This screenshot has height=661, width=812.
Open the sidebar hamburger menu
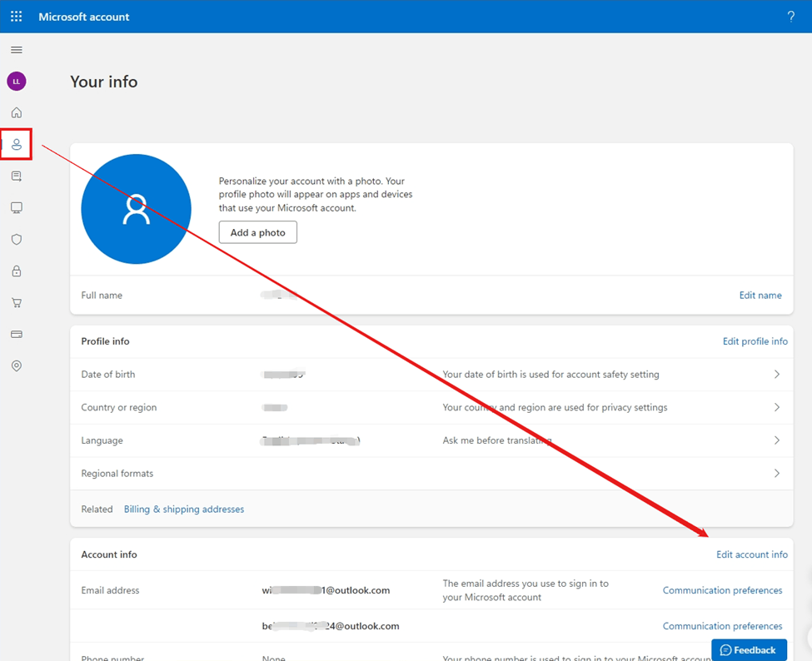[x=16, y=49]
